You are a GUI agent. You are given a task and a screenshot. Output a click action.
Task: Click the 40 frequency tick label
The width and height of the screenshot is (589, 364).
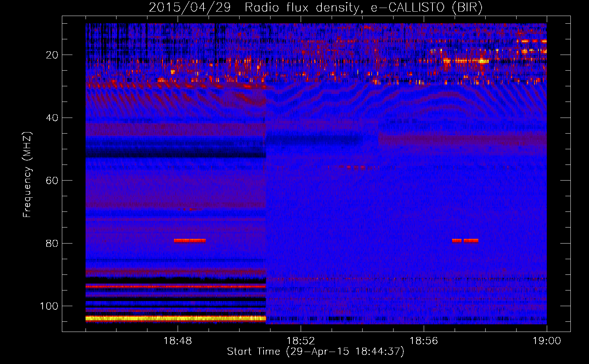tap(52, 118)
